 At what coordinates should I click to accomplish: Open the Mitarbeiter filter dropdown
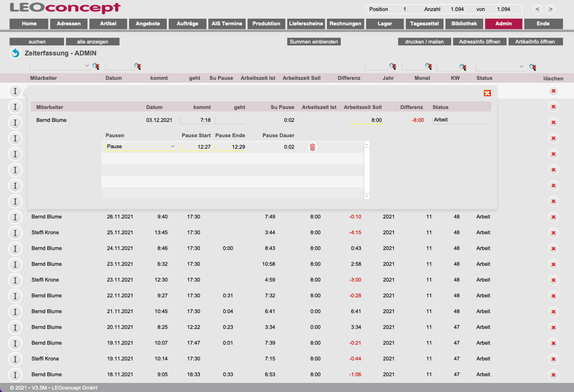[87, 66]
